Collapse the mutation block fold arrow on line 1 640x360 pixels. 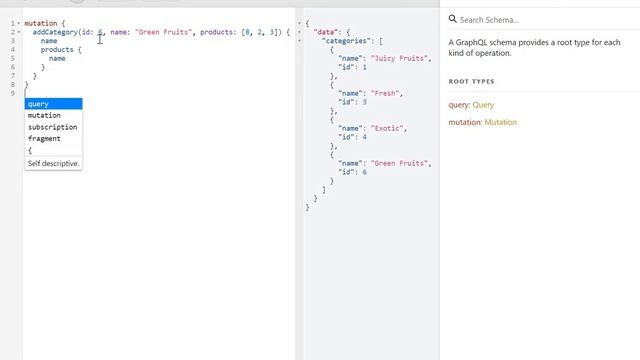coord(19,23)
